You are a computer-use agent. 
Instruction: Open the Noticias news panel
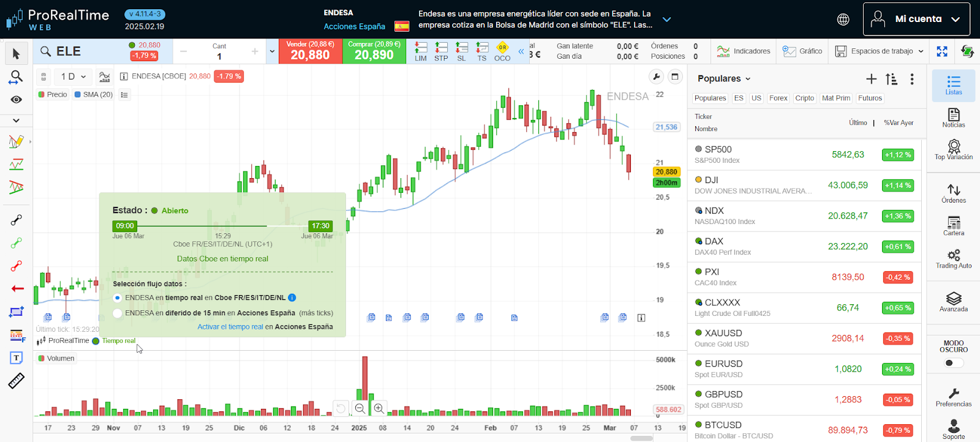click(x=954, y=118)
